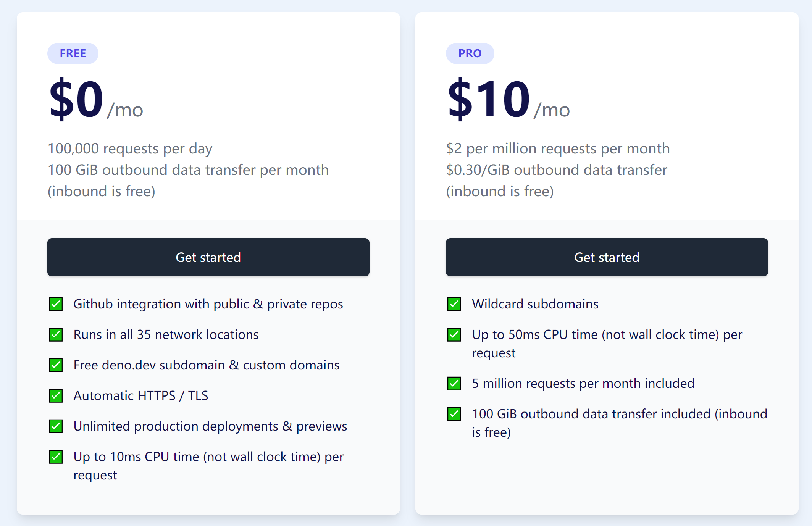
Task: Click the $0.30/GiB outbound data transfer text
Action: pos(557,170)
